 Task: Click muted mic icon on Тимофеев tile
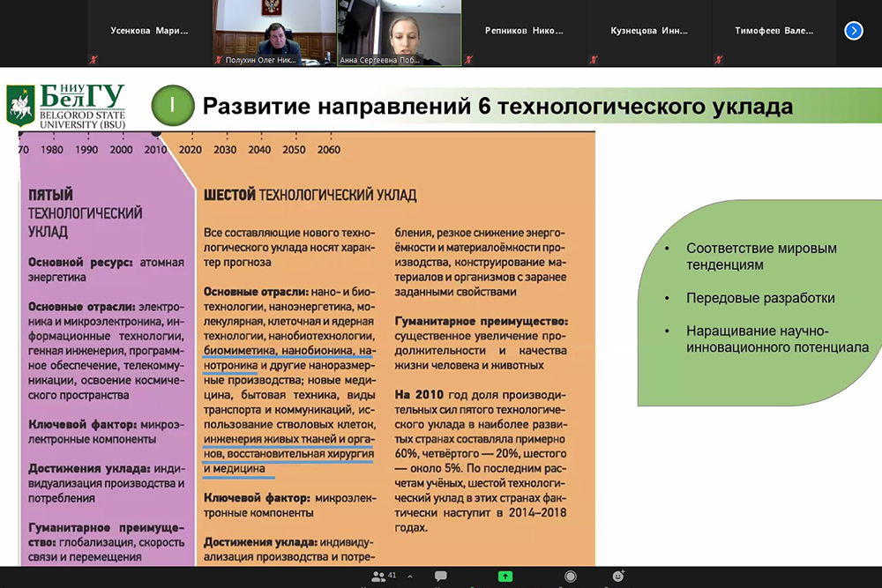click(719, 60)
